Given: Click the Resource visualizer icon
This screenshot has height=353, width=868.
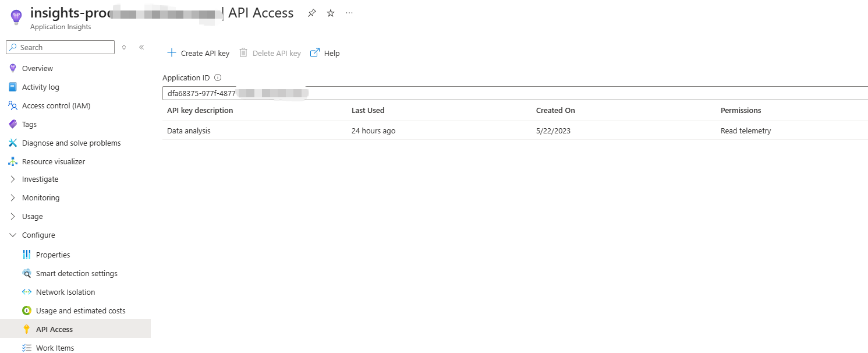Looking at the screenshot, I should tap(13, 161).
